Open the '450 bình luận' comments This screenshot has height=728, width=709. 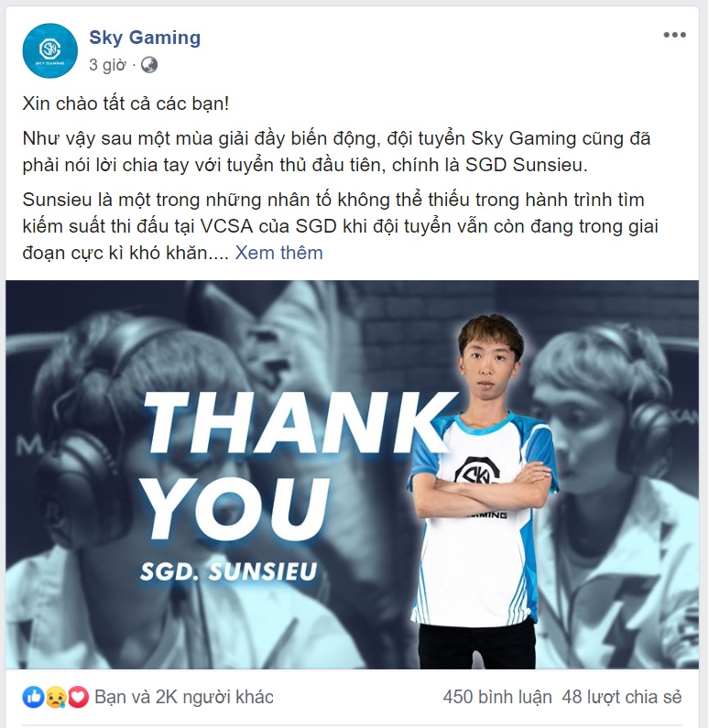(x=497, y=697)
